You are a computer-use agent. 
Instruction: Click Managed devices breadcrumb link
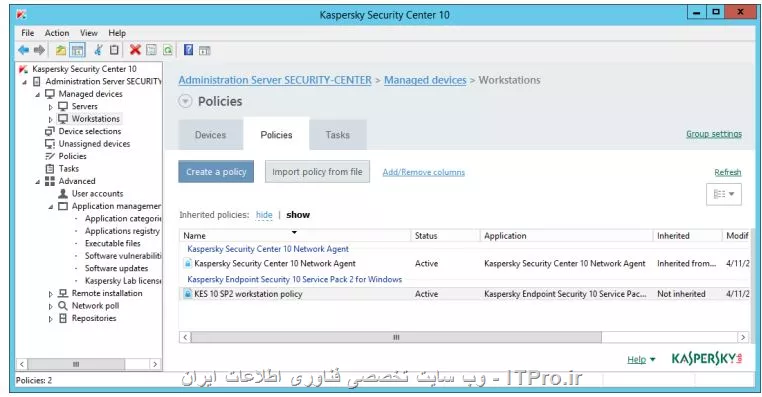[x=425, y=80]
